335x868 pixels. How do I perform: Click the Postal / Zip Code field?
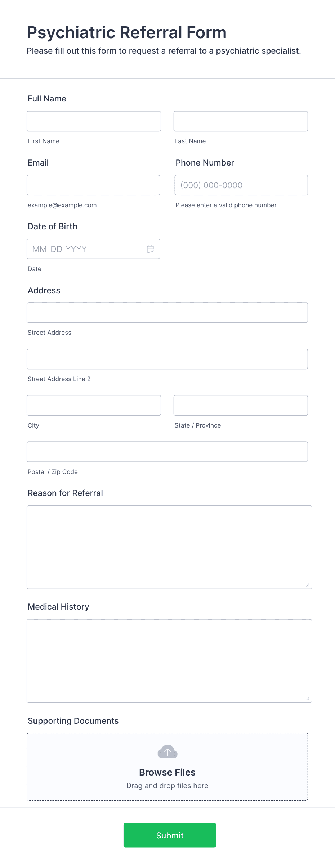coord(167,452)
